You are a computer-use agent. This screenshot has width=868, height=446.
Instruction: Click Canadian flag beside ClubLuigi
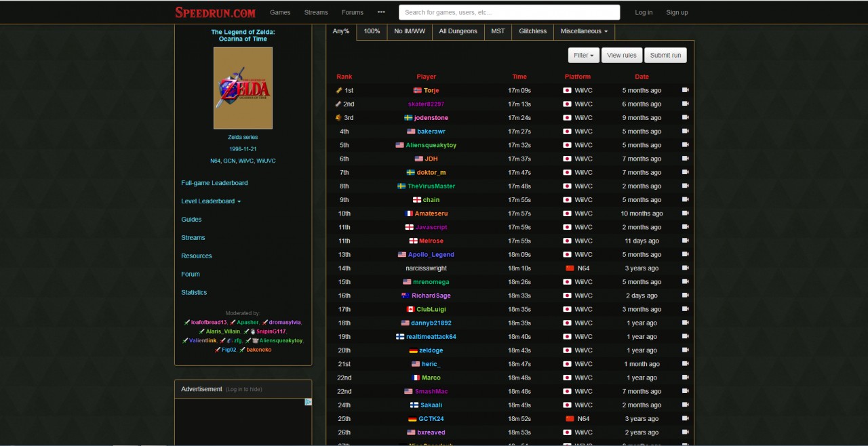point(410,309)
